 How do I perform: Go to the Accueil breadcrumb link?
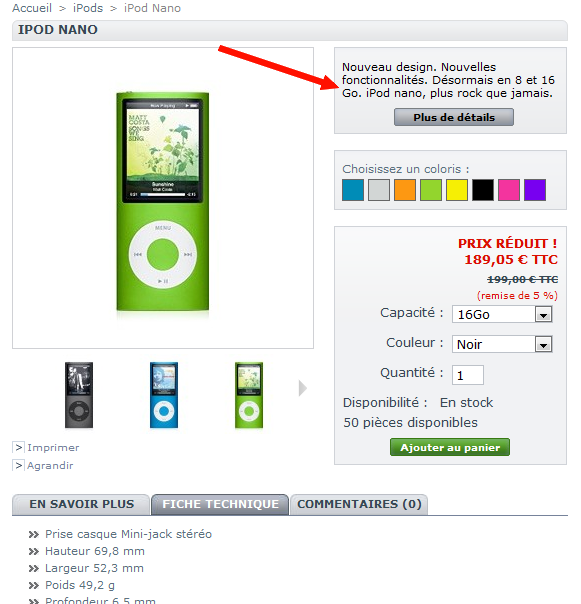tap(32, 8)
